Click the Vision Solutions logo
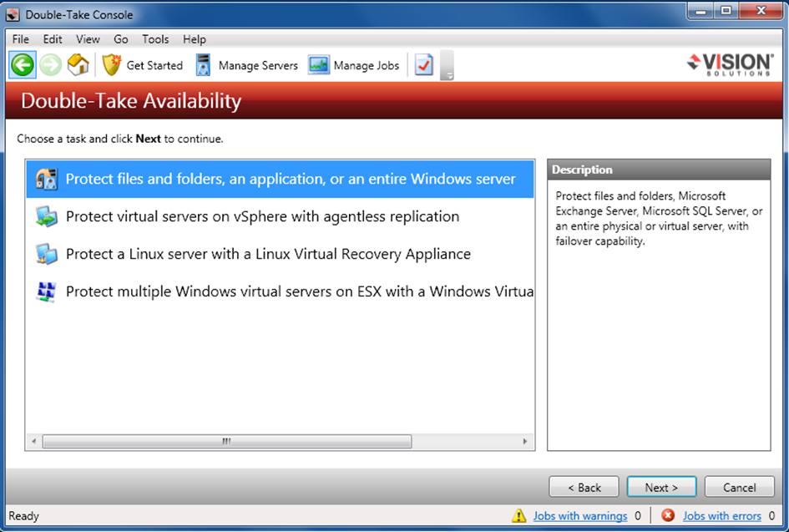Image resolution: width=789 pixels, height=532 pixels. 730,65
